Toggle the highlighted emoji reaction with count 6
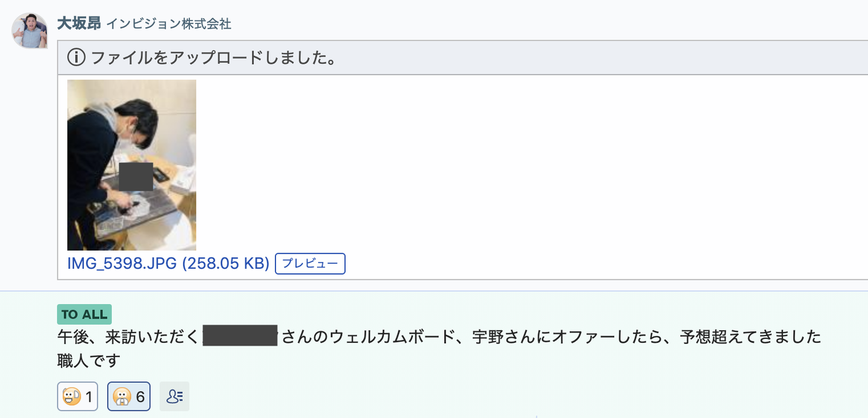 pos(128,396)
